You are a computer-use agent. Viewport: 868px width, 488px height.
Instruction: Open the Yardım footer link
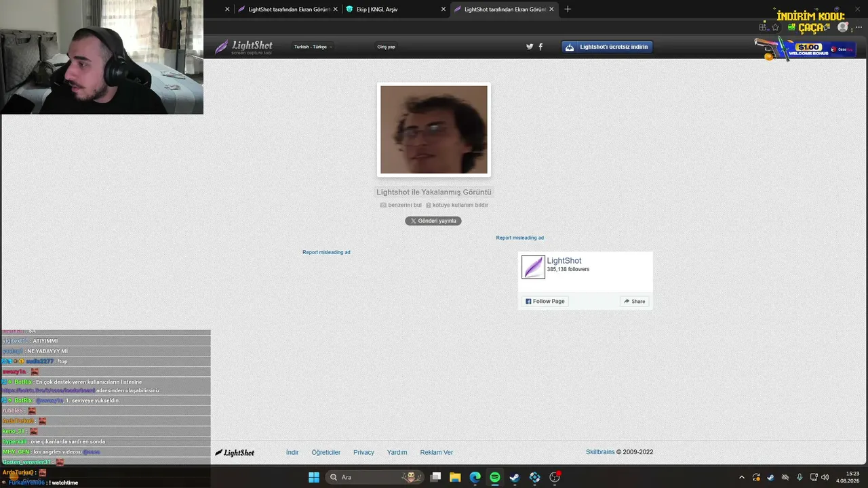[x=397, y=453]
